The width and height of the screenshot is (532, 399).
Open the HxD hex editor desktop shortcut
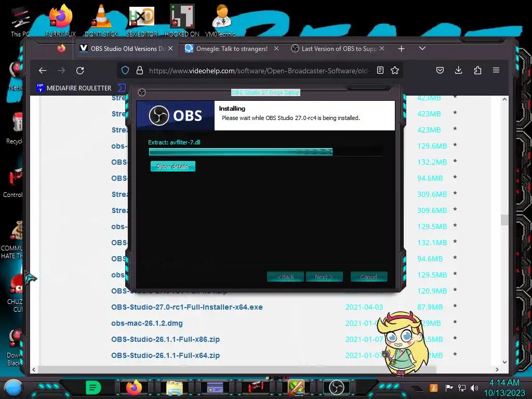[x=142, y=21]
